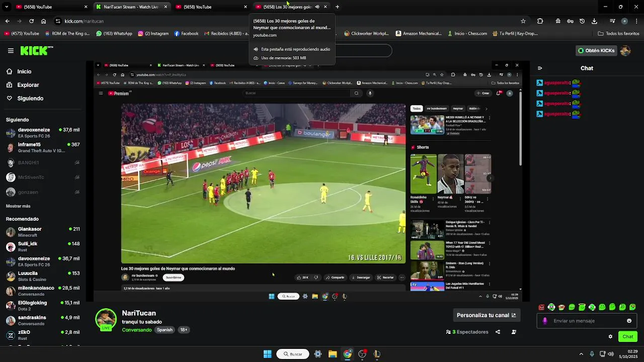The height and width of the screenshot is (362, 644).
Task: Reload the kick.com page
Action: 31,21
